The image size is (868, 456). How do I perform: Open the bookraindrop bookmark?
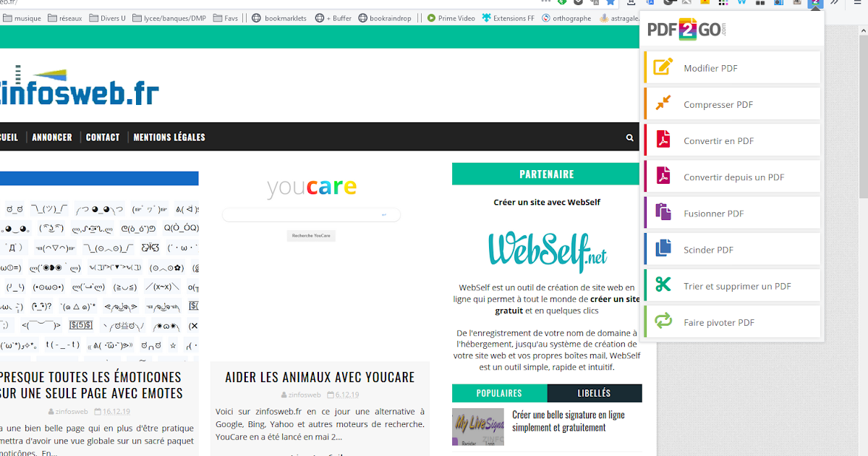pos(384,18)
